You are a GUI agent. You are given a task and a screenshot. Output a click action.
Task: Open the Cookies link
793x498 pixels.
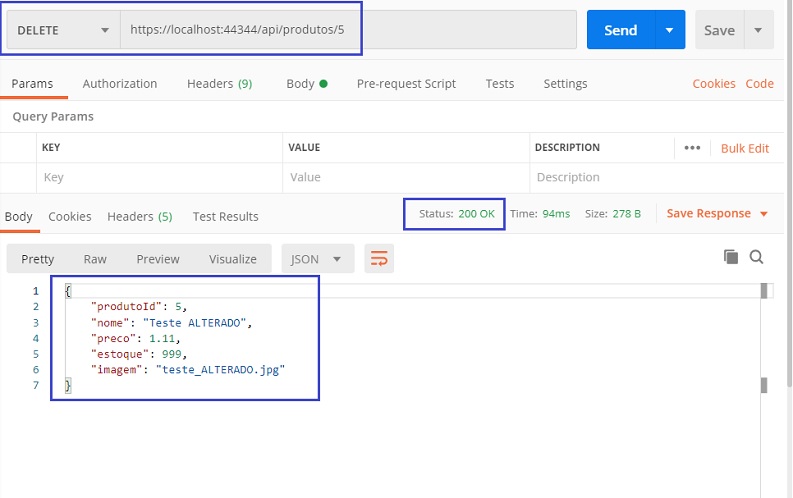tap(714, 84)
